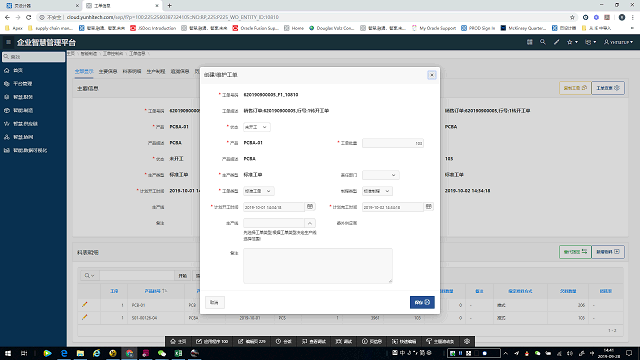Sort table by 工序 column header
640x360 pixels.
[114, 291]
